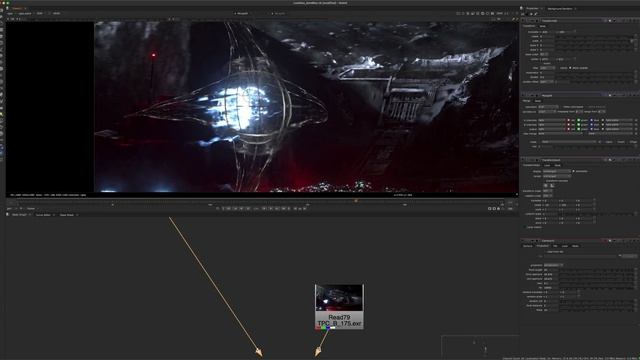Open the Projection tab in Camera panel
The image size is (640, 360).
point(542,246)
